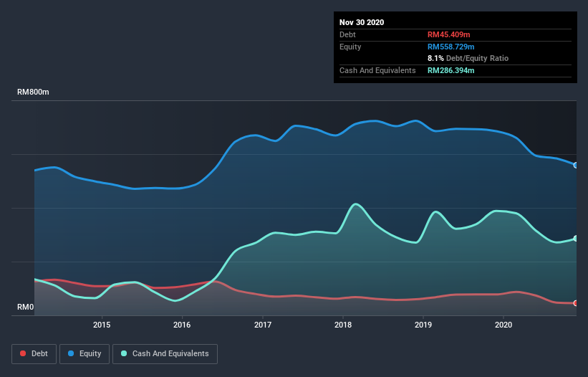Click the Nov 30 2020 tooltip date
This screenshot has height=377, width=588.
(362, 22)
